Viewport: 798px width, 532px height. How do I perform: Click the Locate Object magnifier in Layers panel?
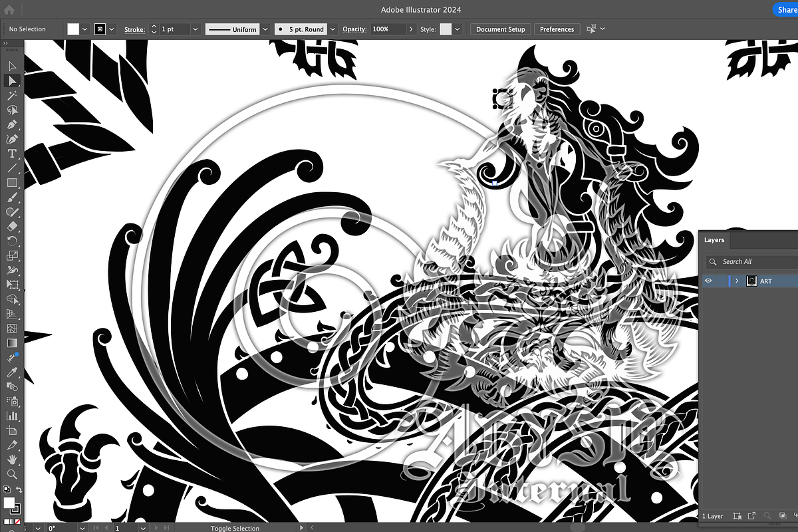click(768, 516)
